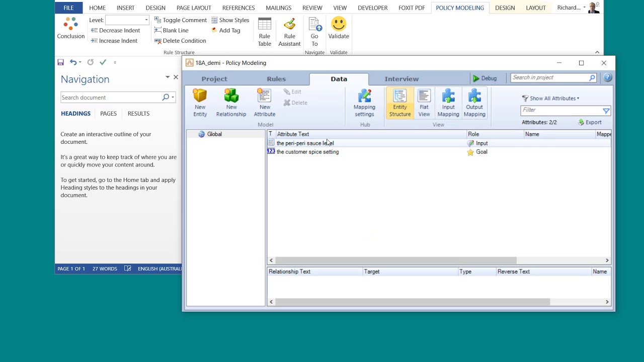Viewport: 644px width, 362px height.
Task: Launch the Rule Assistant
Action: click(289, 32)
